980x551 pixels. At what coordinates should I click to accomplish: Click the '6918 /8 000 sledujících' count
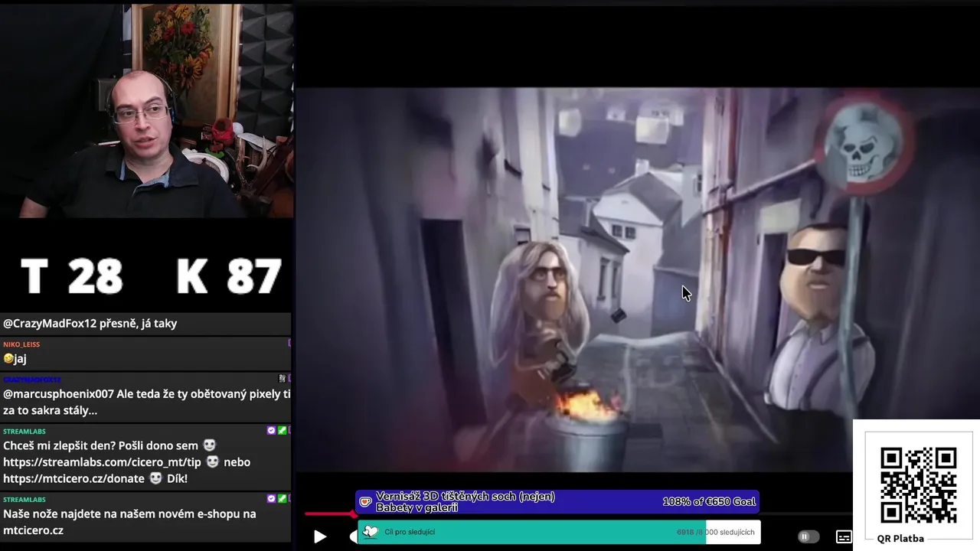[716, 532]
